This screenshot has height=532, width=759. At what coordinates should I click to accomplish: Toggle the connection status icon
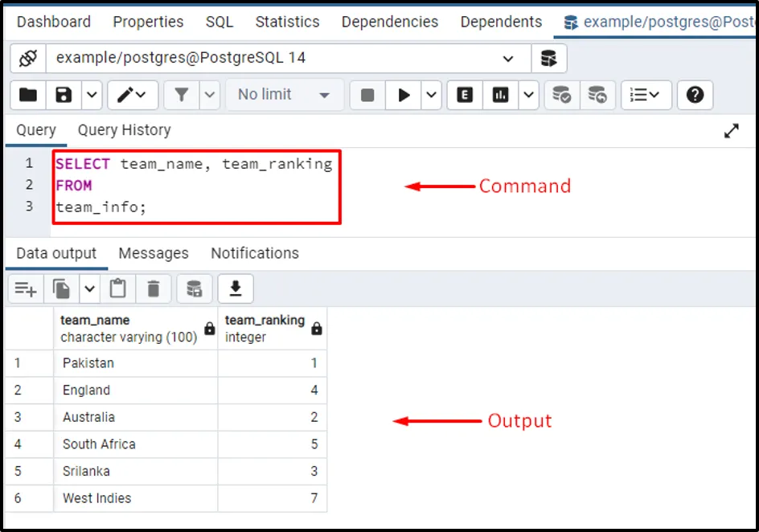click(28, 59)
